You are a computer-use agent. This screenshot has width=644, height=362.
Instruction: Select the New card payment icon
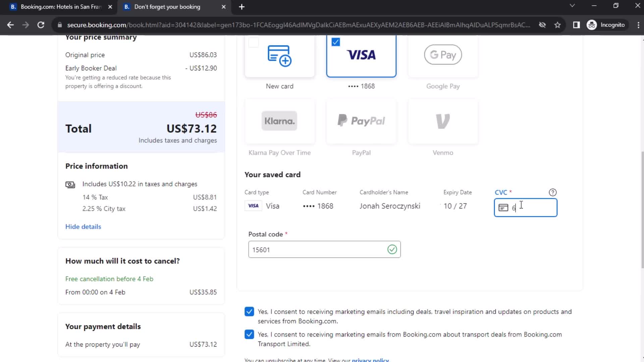coord(279,56)
